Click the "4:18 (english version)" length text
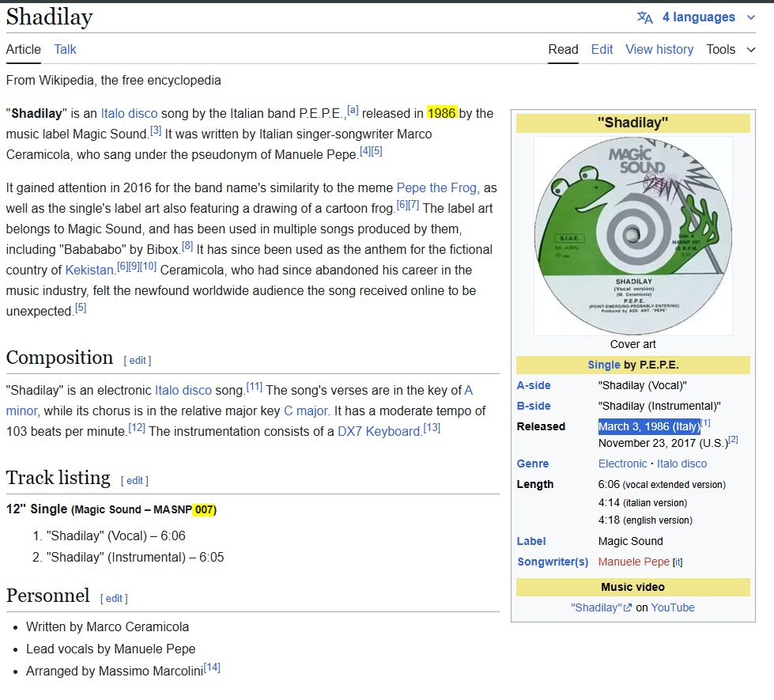The image size is (774, 700). (645, 520)
